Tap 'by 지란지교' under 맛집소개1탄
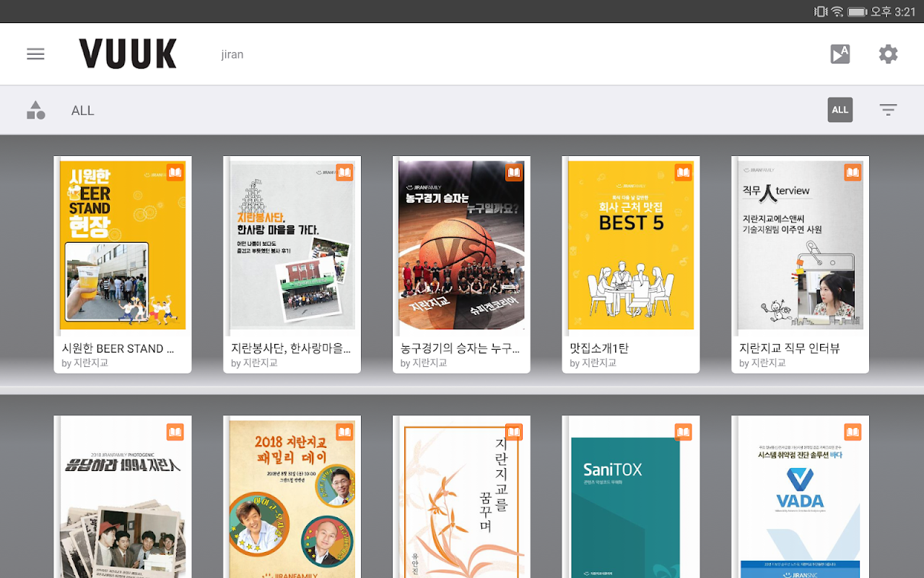 593,363
